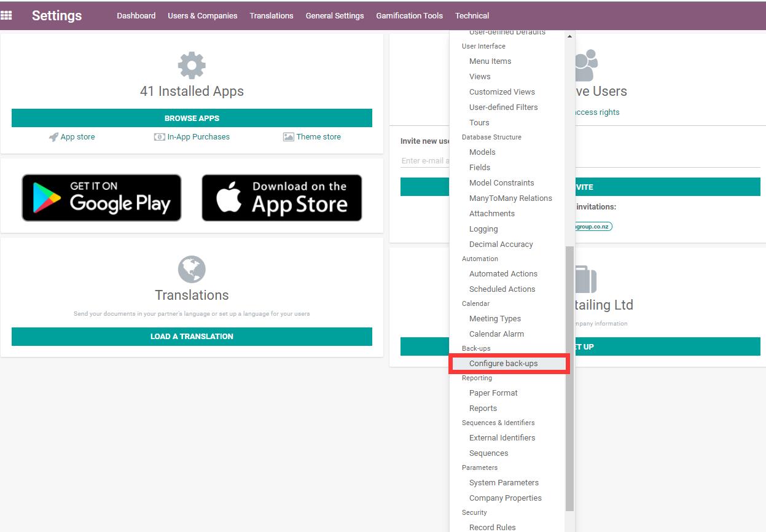Click the money icon beside In-App Purchases
Viewport: 766px width, 532px height.
tap(159, 137)
